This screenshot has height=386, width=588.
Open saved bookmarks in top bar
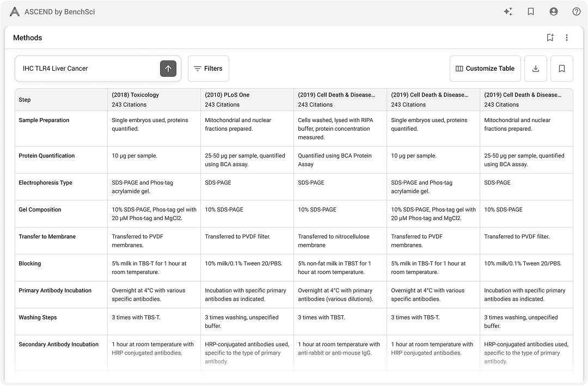(531, 11)
